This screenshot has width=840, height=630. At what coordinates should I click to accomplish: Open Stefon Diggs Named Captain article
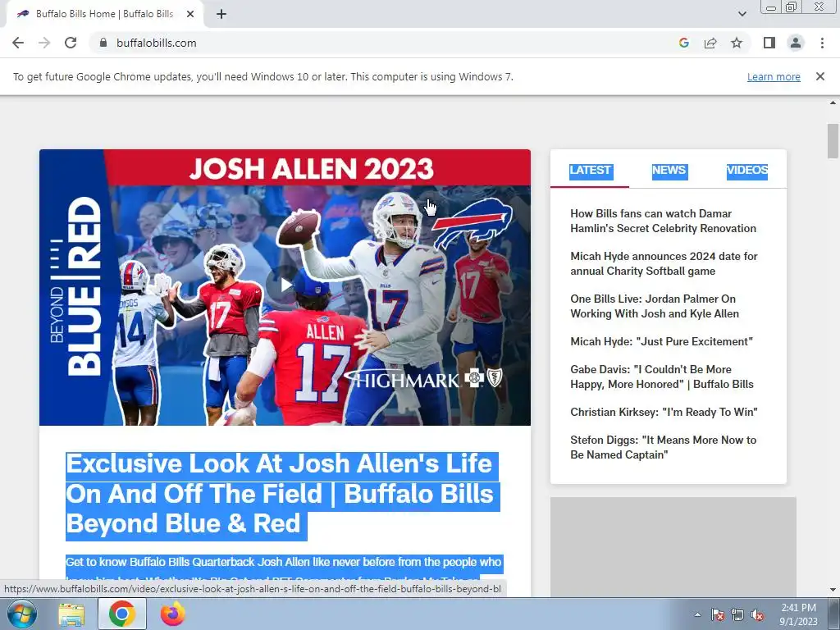(663, 447)
